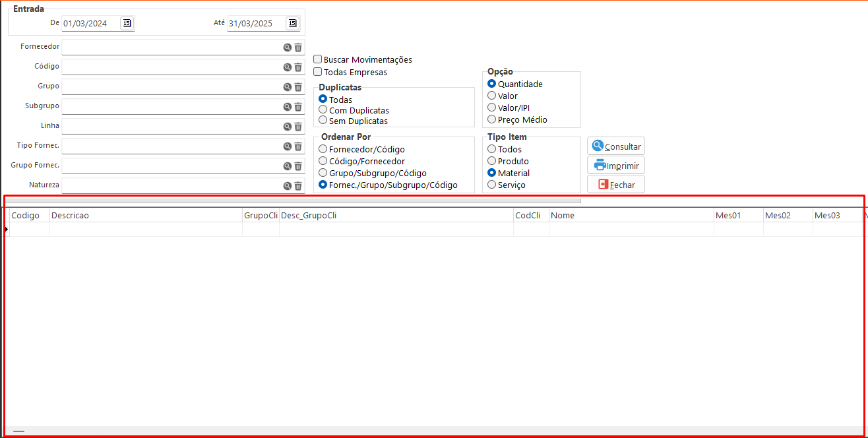868x438 pixels.
Task: Open the calendar picker for the Até date
Action: (292, 24)
